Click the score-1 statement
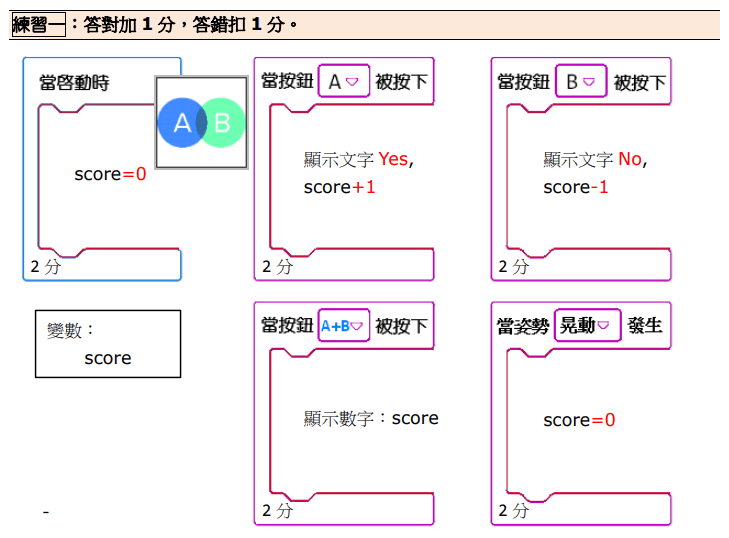The width and height of the screenshot is (729, 538). click(576, 187)
